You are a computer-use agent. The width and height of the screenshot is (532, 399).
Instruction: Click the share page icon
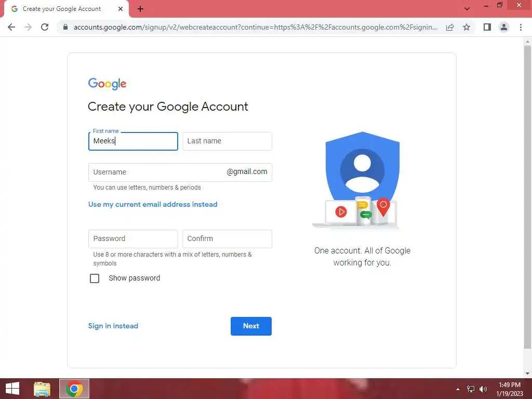tap(450, 27)
